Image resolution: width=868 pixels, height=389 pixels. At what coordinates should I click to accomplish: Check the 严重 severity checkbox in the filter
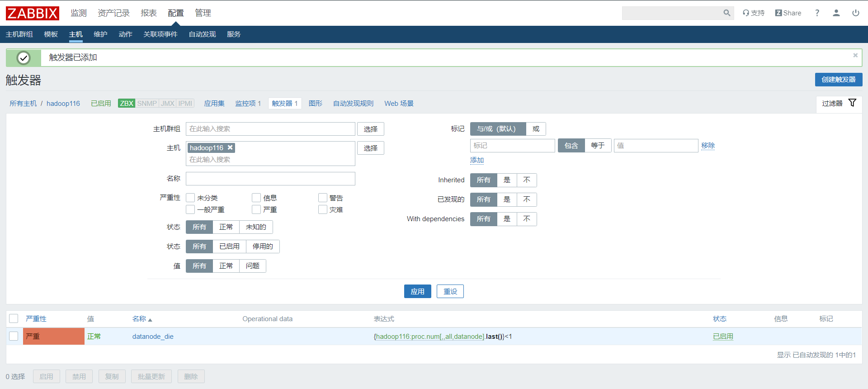coord(256,209)
